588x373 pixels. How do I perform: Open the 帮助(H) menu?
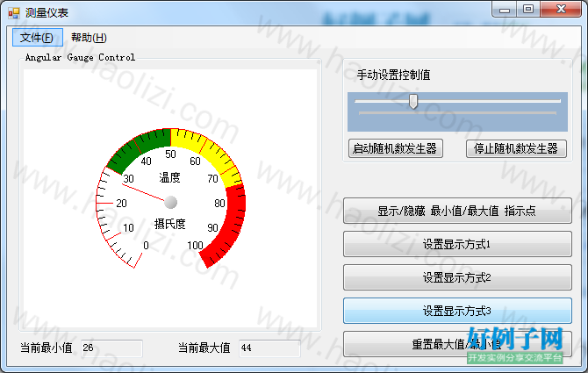[89, 38]
